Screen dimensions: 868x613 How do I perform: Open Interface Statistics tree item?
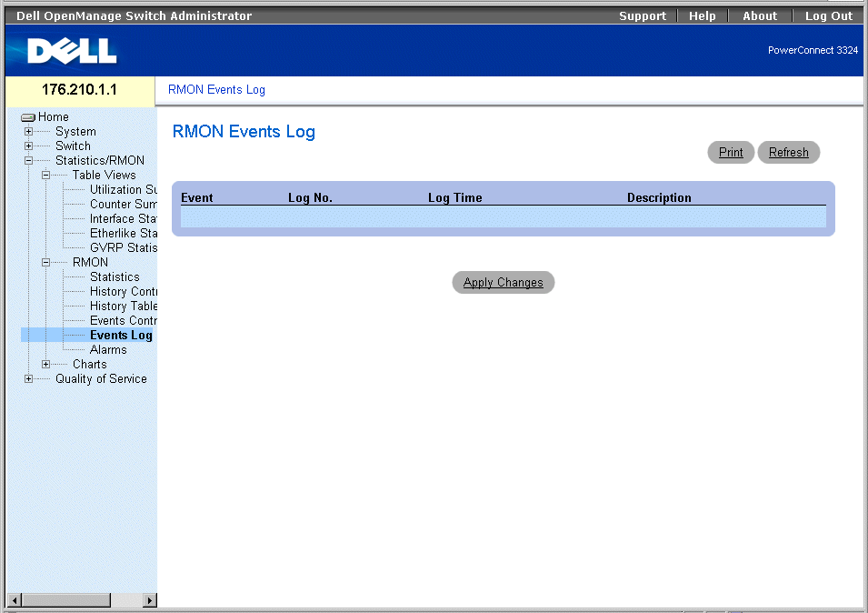point(124,218)
